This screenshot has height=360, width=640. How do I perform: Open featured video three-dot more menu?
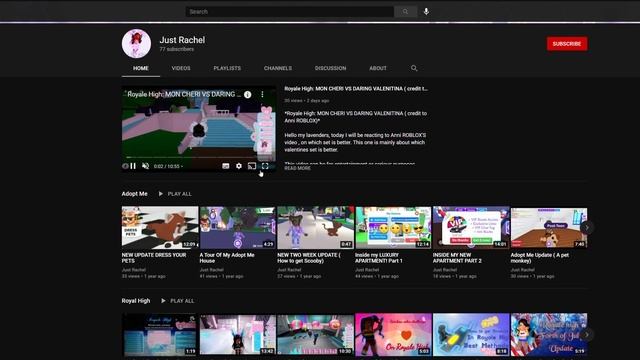coord(262,94)
